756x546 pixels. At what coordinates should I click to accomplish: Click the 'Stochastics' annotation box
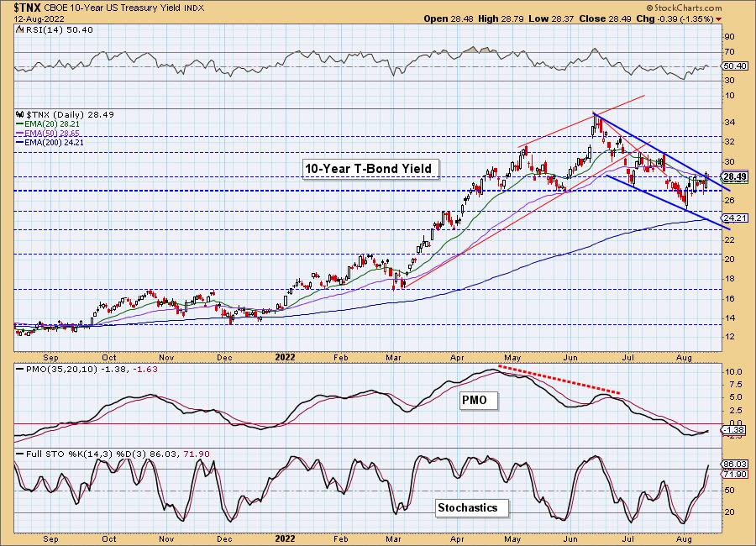coord(472,508)
